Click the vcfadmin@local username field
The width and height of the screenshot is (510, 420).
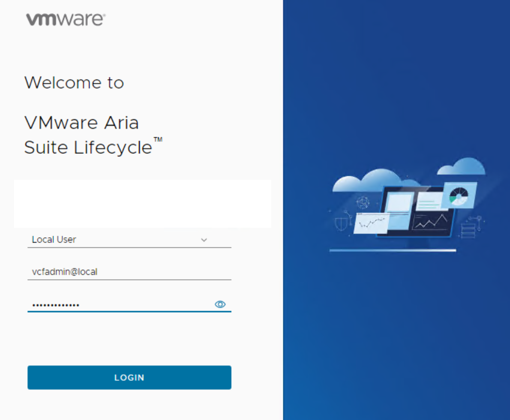[129, 272]
